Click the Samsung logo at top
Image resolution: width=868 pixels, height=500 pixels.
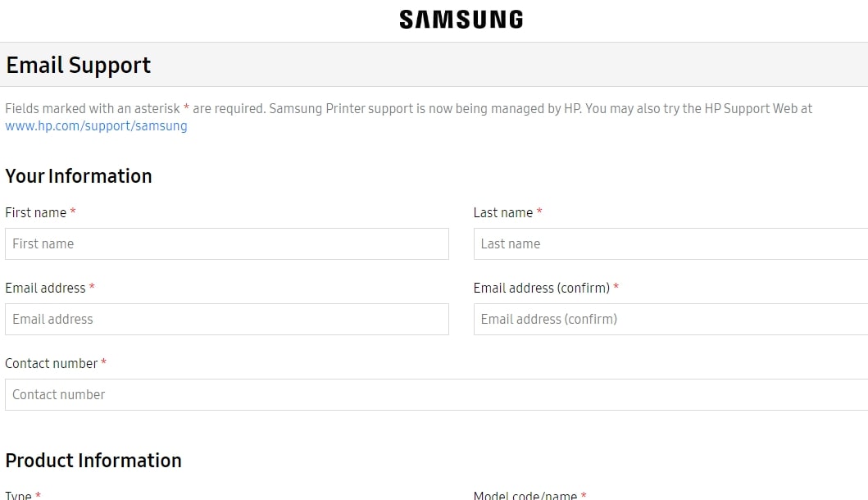pos(461,20)
